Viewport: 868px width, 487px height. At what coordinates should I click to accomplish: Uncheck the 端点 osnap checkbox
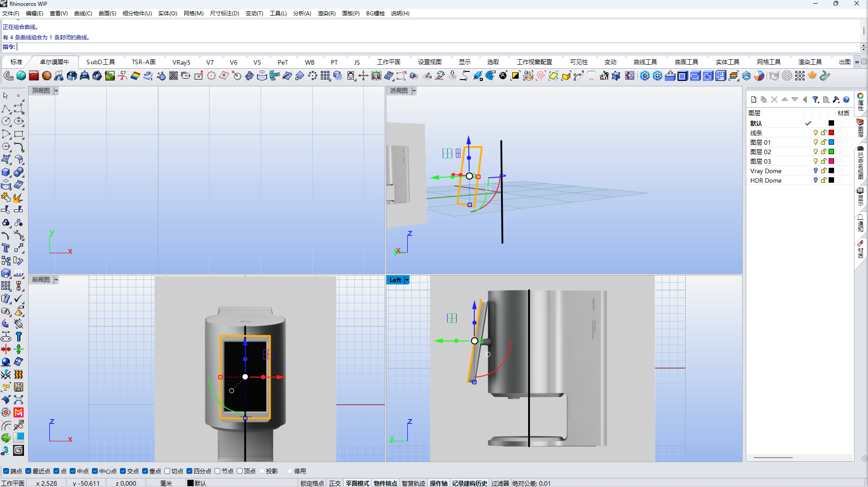point(6,471)
